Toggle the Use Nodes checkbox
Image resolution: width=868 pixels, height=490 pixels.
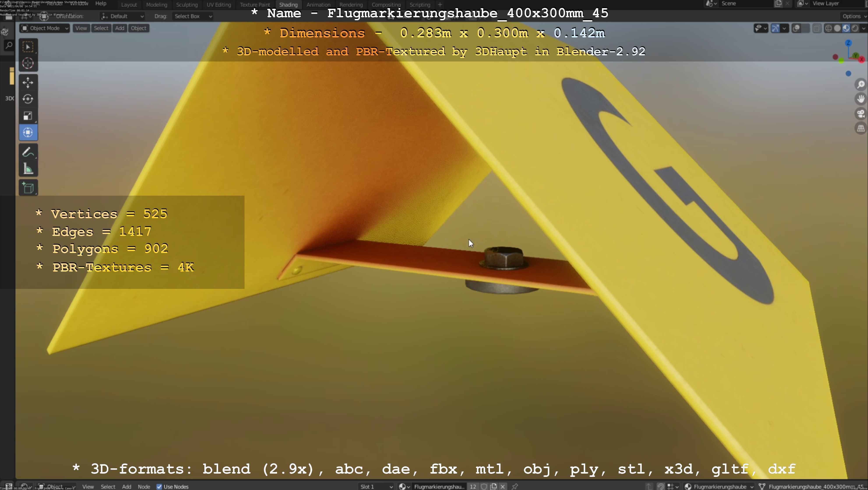point(159,487)
